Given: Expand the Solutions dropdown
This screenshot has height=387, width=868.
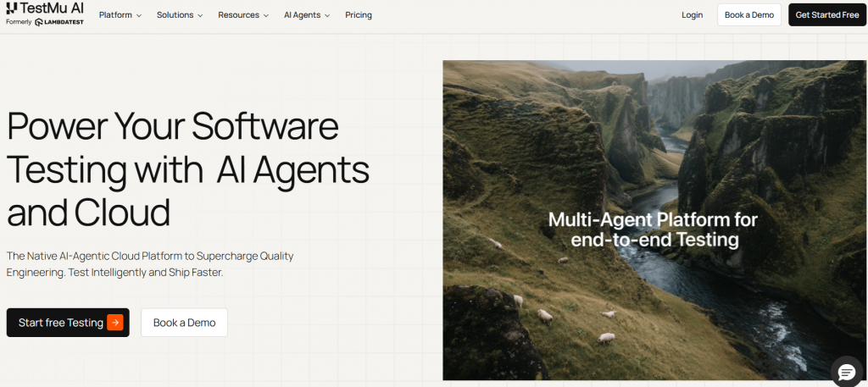Looking at the screenshot, I should [x=180, y=15].
